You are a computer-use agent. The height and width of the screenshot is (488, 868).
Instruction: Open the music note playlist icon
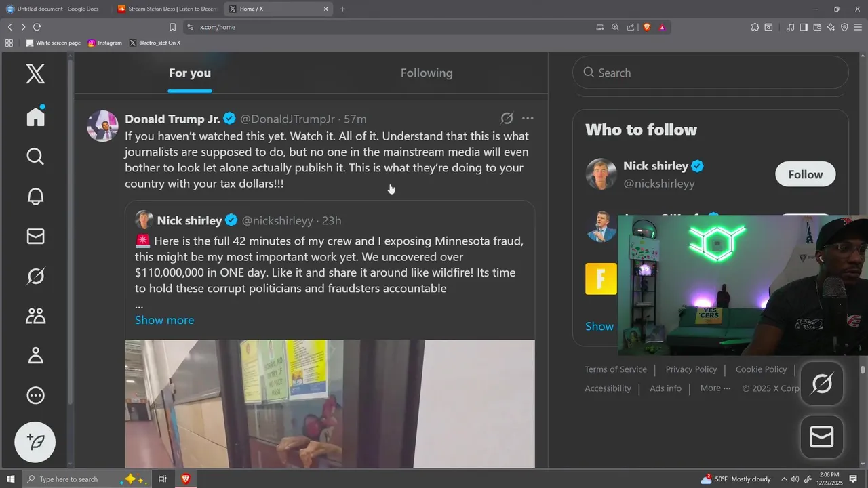click(x=790, y=27)
